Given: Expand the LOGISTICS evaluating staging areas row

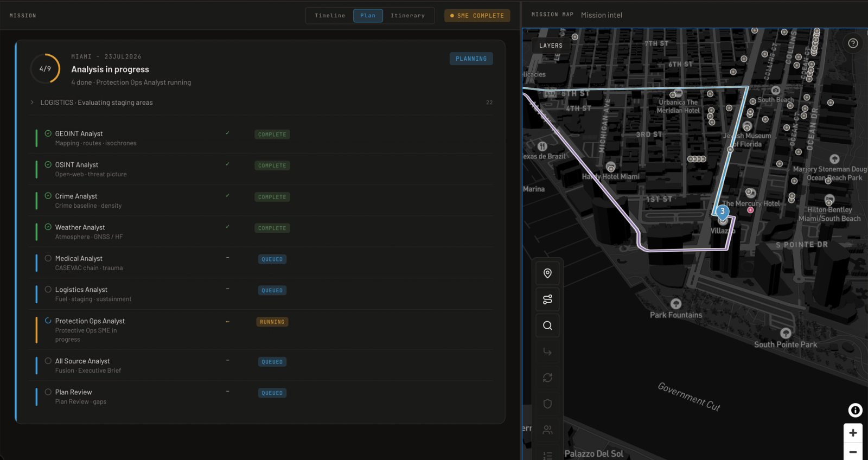Looking at the screenshot, I should [261, 103].
